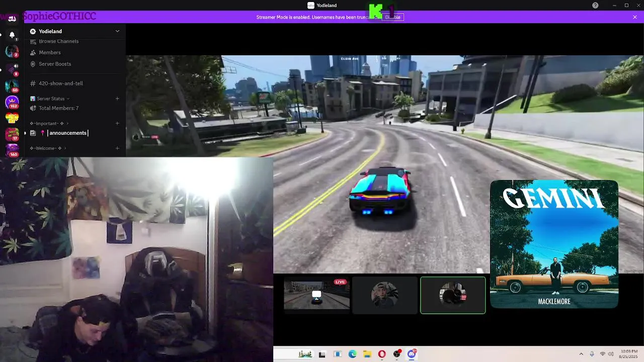Open server icon with 160 badge
644x362 pixels.
point(12,150)
